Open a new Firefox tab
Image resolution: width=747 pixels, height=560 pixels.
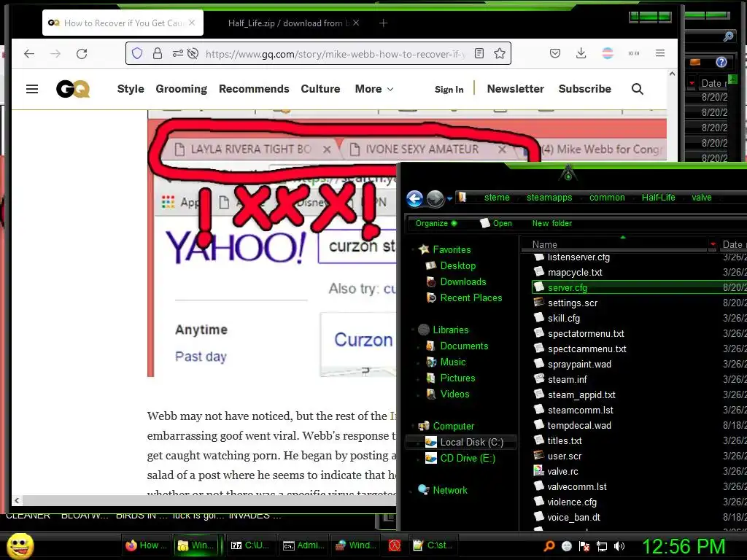pyautogui.click(x=383, y=23)
